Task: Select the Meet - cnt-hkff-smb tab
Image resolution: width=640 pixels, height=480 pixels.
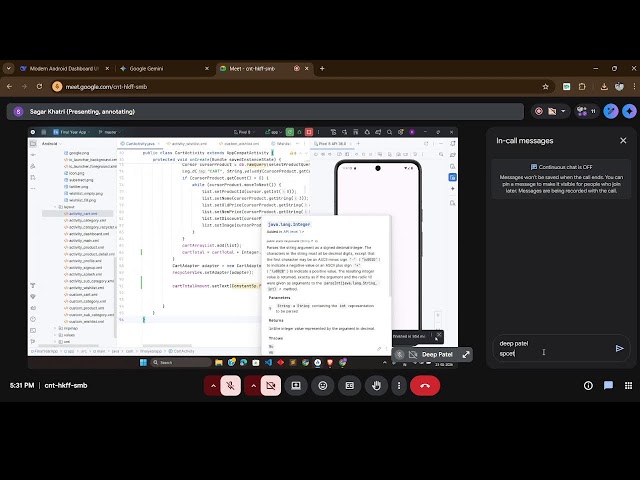Action: (x=264, y=69)
